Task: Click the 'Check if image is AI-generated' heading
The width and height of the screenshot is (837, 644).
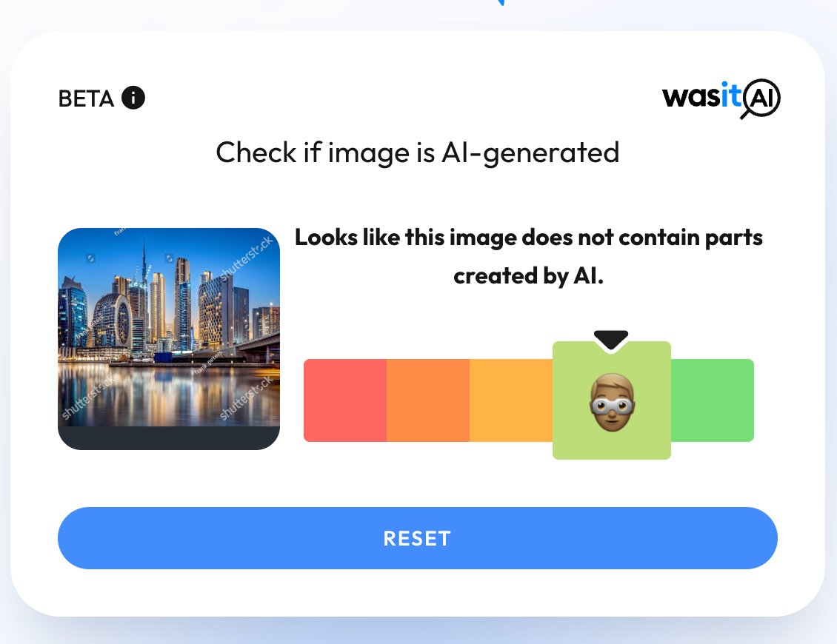Action: [x=418, y=152]
